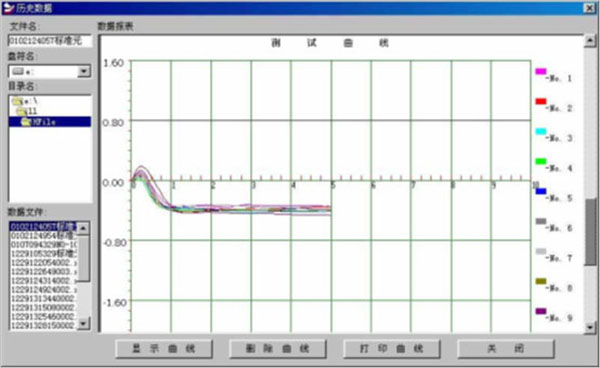600x368 pixels.
Task: Open the drive selection dropdown arrow
Action: pyautogui.click(x=84, y=71)
